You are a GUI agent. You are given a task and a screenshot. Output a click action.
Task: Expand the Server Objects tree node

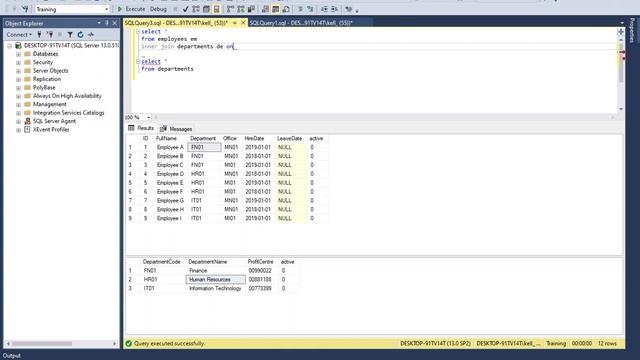(x=18, y=71)
